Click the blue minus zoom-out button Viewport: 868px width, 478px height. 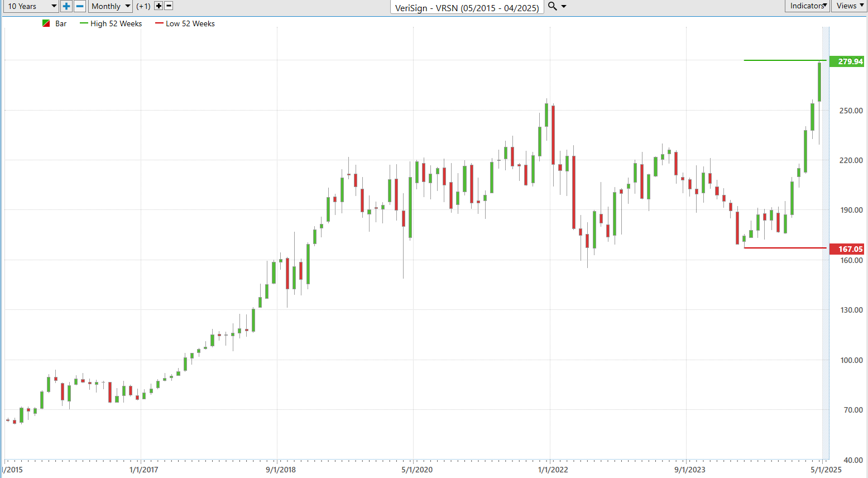pos(80,6)
